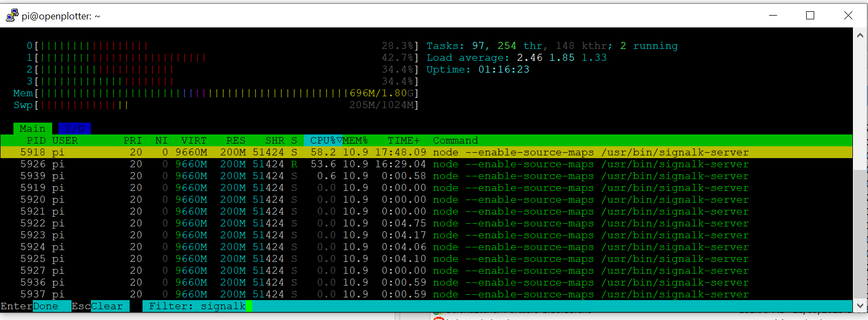This screenshot has height=320, width=868.
Task: Select process row with PID 5923
Action: click(x=426, y=235)
